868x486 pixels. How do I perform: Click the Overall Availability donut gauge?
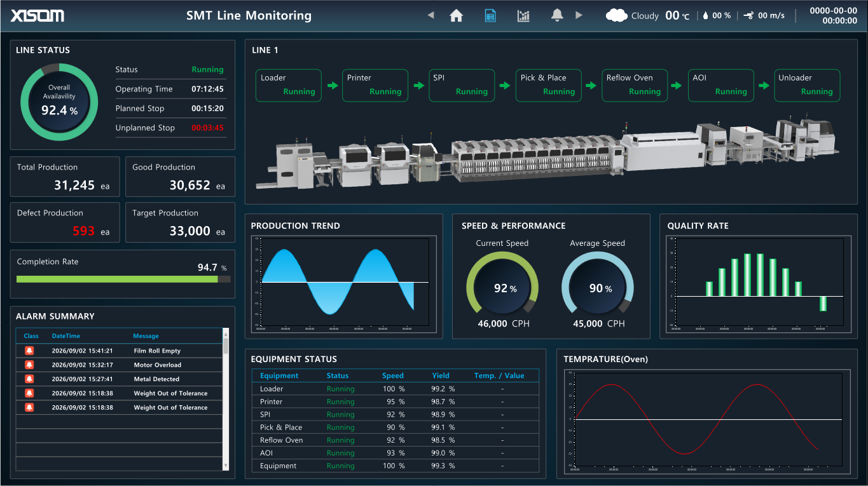tap(59, 102)
